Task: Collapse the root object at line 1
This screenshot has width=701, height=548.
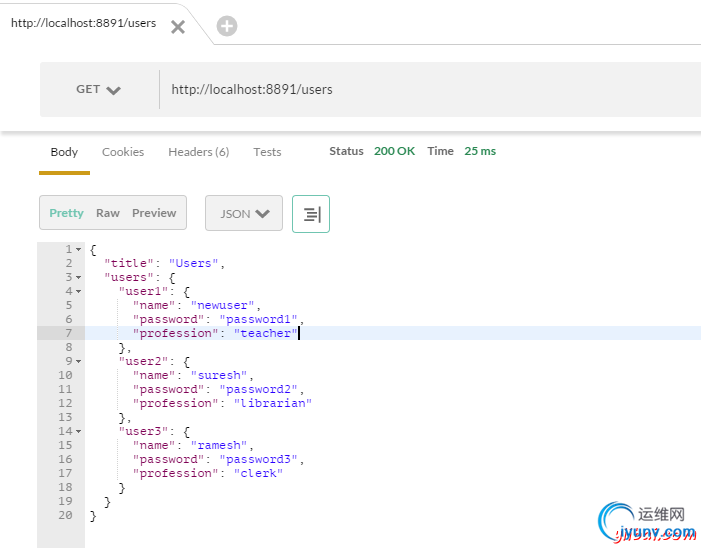Action: click(79, 249)
